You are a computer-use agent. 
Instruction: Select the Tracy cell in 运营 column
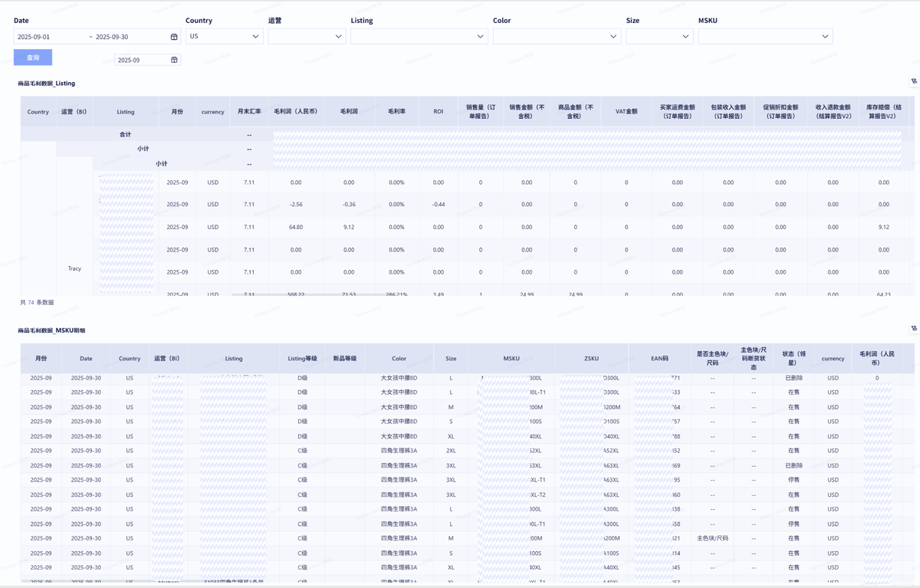point(74,268)
